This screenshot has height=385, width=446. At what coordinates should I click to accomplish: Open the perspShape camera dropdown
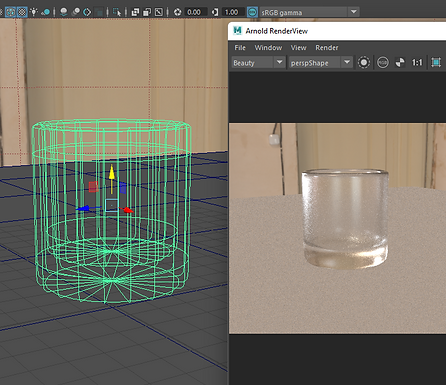tap(320, 63)
